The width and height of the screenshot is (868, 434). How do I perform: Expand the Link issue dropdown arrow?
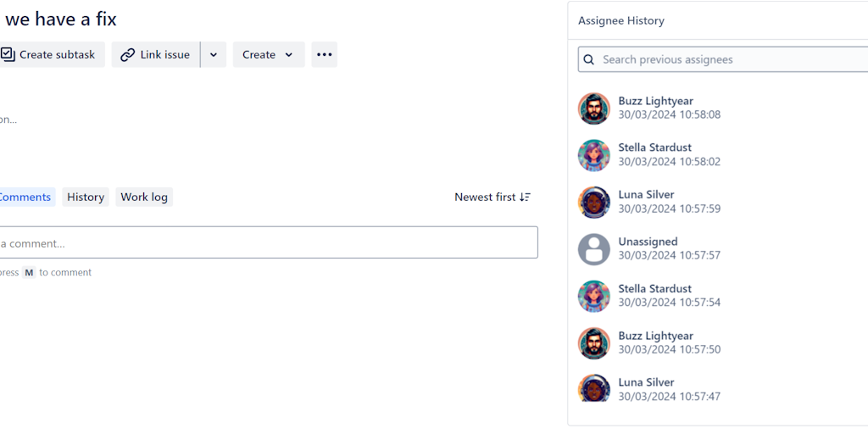214,54
